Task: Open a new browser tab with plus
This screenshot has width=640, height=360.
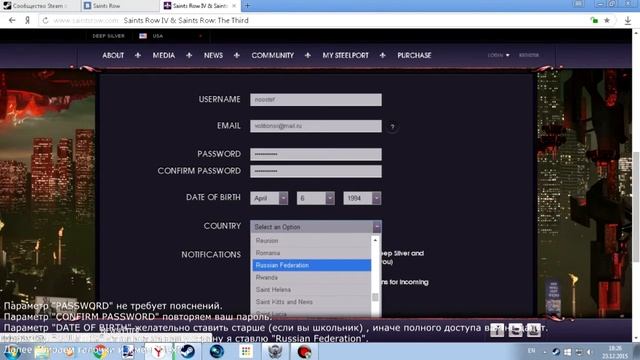Action: (x=247, y=6)
